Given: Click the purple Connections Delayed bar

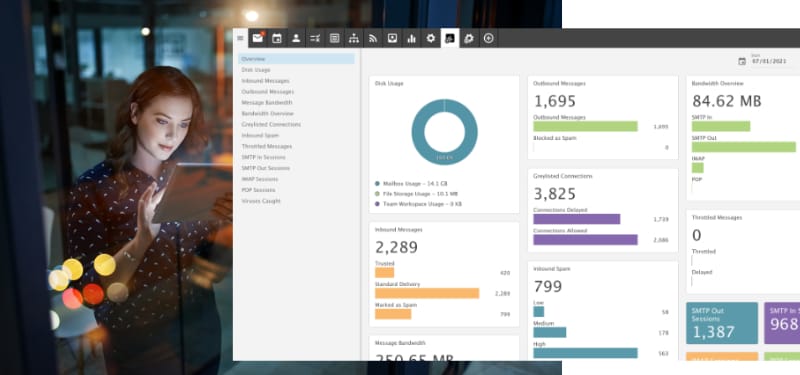Looking at the screenshot, I should click(x=577, y=219).
